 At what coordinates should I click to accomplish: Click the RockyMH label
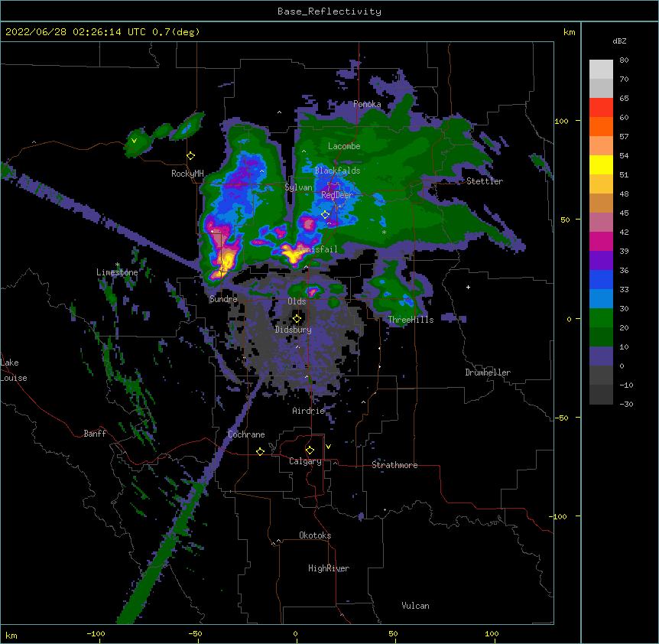point(187,174)
